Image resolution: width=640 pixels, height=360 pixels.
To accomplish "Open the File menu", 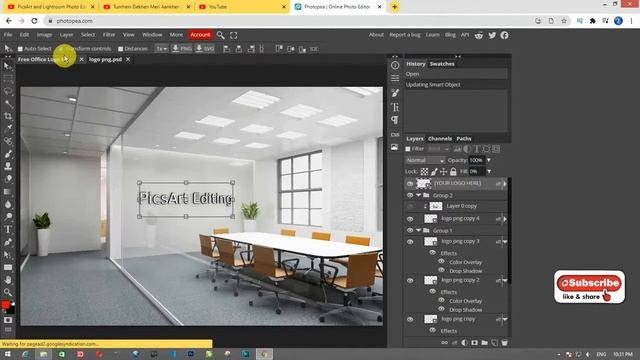I will click(x=8, y=35).
